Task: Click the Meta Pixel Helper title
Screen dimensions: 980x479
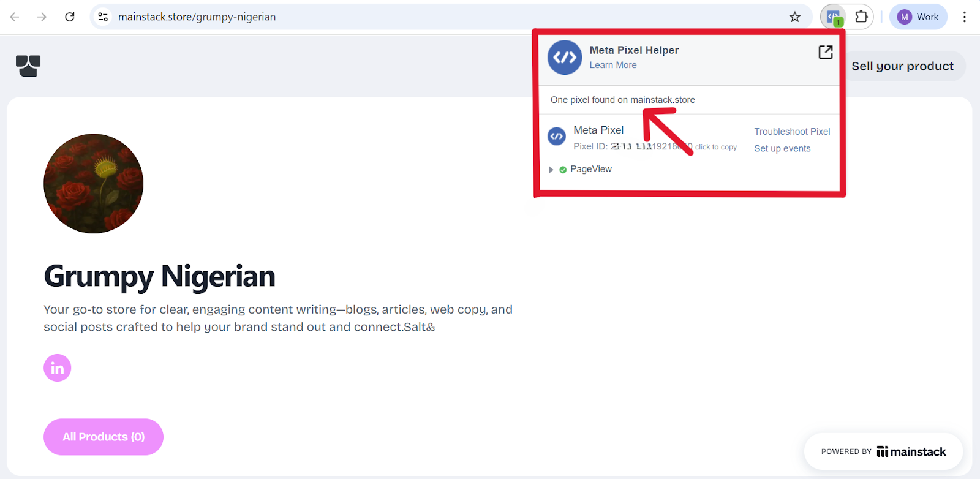Action: [634, 50]
